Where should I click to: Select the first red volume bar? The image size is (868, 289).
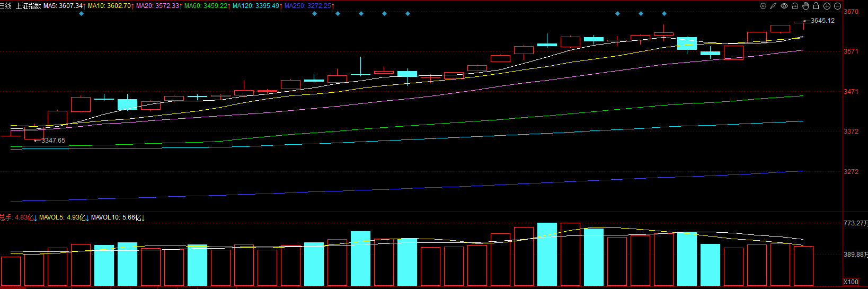click(x=11, y=272)
